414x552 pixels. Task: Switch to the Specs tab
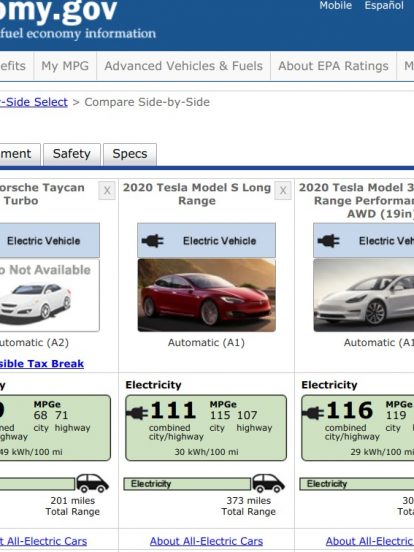(130, 154)
